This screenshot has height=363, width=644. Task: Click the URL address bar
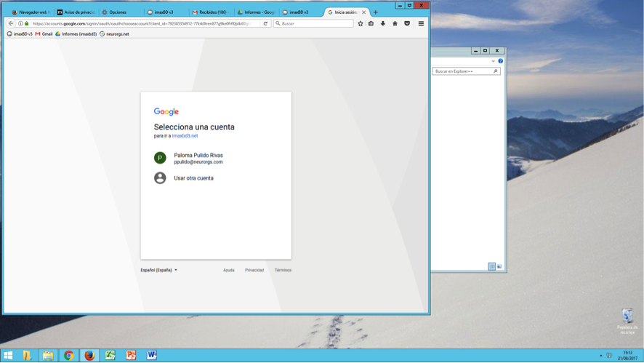(142, 23)
